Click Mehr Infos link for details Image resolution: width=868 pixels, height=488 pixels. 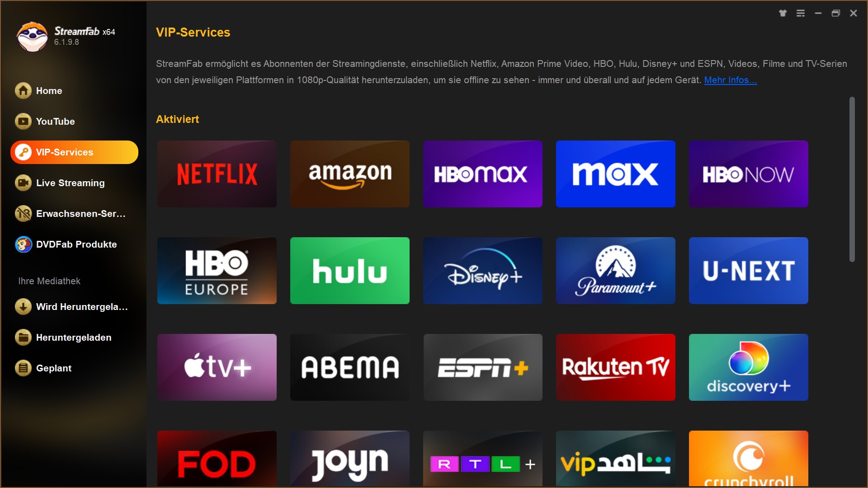coord(730,80)
